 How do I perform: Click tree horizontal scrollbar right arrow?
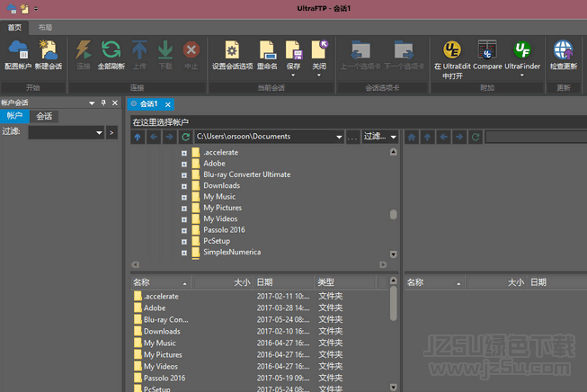(383, 264)
